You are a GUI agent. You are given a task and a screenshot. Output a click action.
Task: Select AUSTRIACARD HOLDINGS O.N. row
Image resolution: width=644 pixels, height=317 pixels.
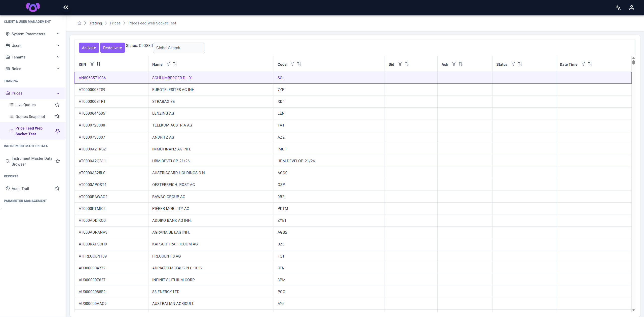(353, 173)
